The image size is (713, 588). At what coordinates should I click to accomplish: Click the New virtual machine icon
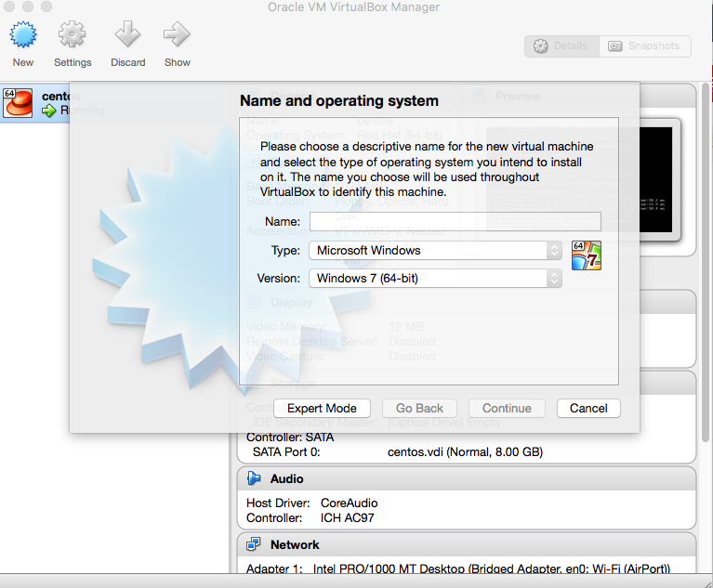(x=22, y=34)
